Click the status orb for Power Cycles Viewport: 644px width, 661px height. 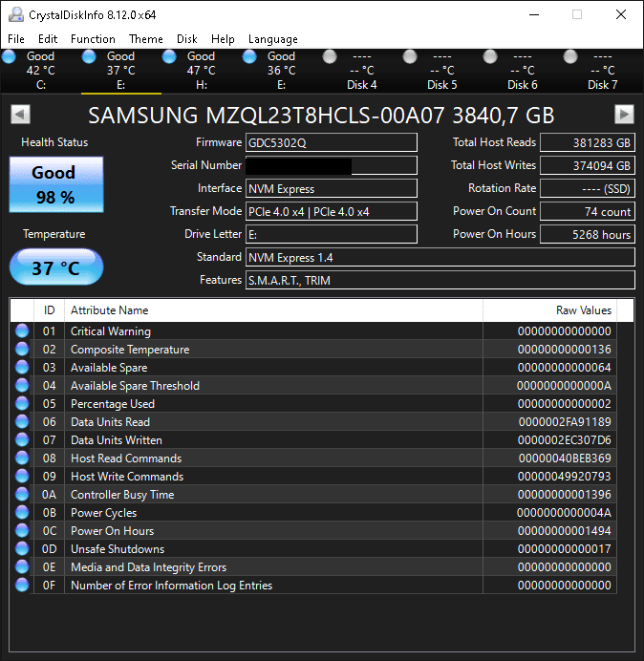22,512
